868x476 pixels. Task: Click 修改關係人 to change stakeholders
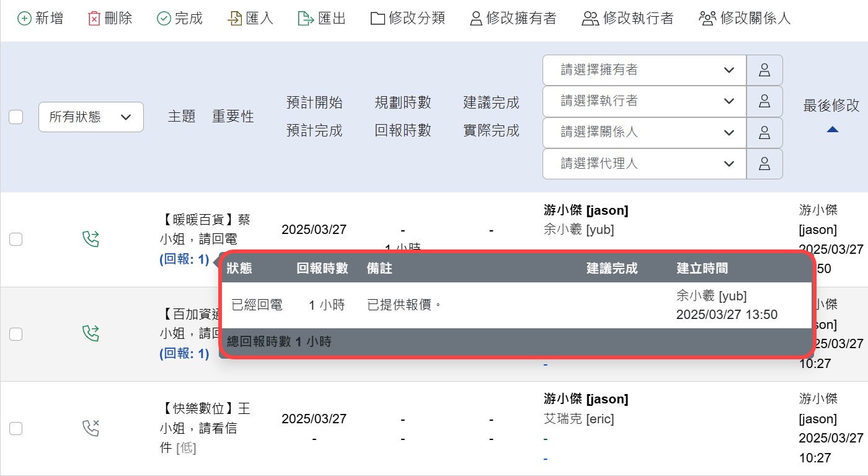745,19
